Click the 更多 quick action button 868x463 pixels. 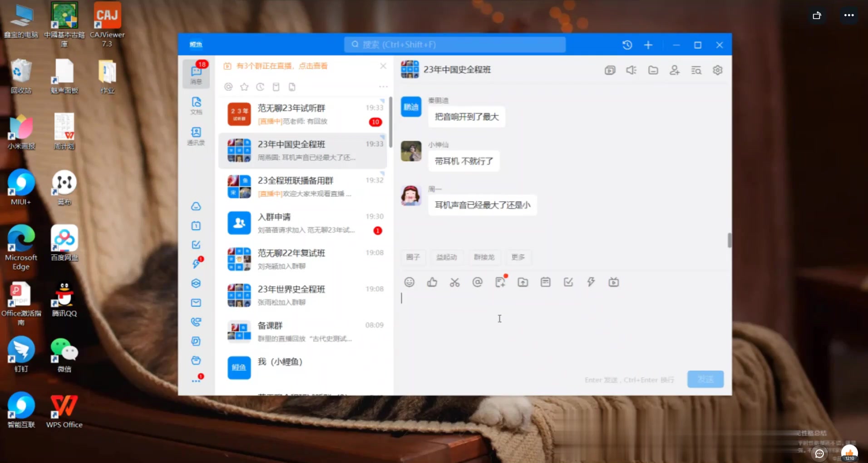(x=518, y=257)
